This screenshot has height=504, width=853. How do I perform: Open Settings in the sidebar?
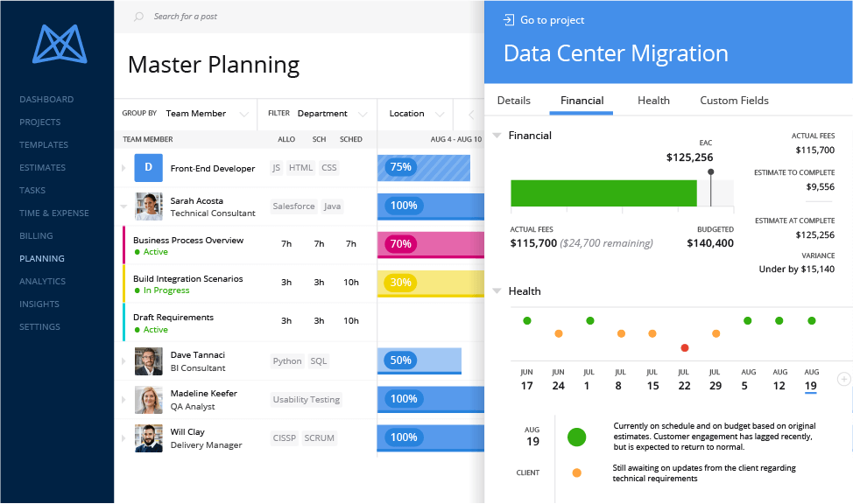click(x=39, y=327)
